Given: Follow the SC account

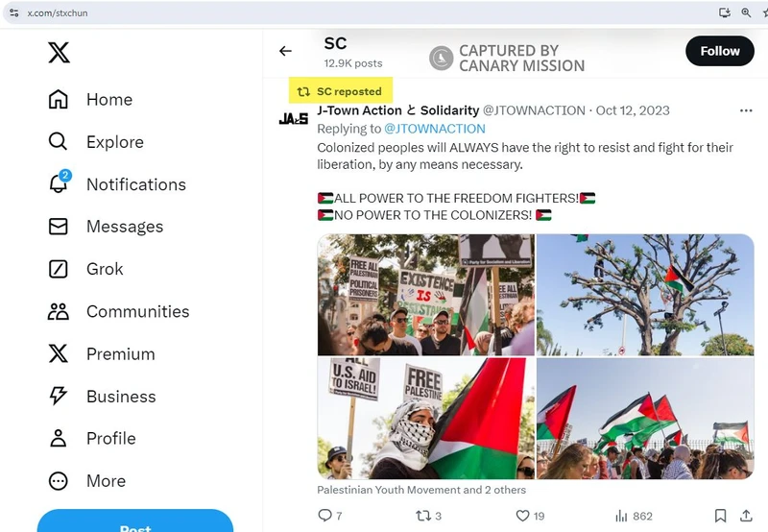Looking at the screenshot, I should pyautogui.click(x=719, y=51).
